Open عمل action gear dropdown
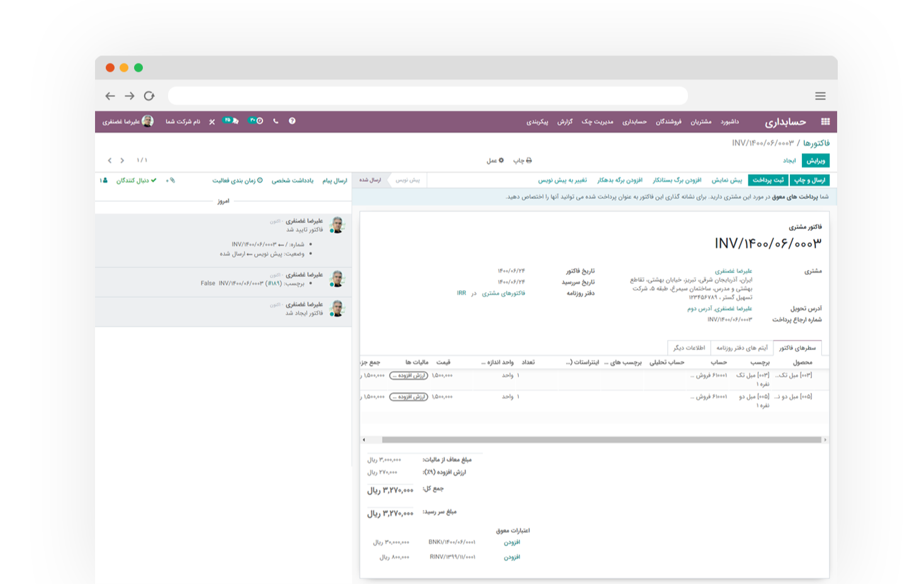The image size is (924, 584). (495, 160)
